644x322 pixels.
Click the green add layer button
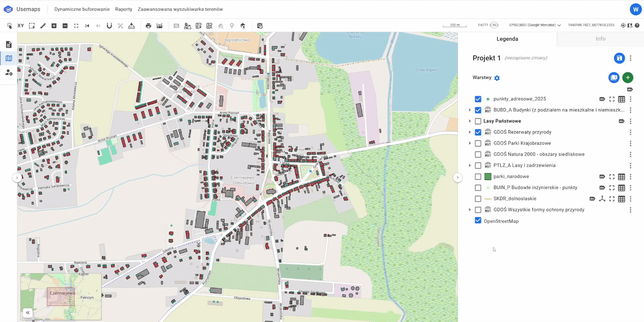click(627, 77)
